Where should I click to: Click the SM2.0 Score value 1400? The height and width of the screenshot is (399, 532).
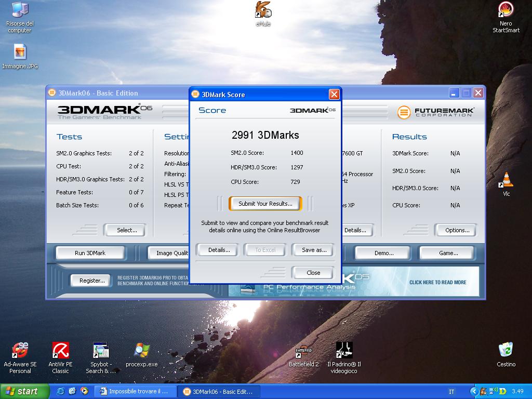[x=297, y=153]
